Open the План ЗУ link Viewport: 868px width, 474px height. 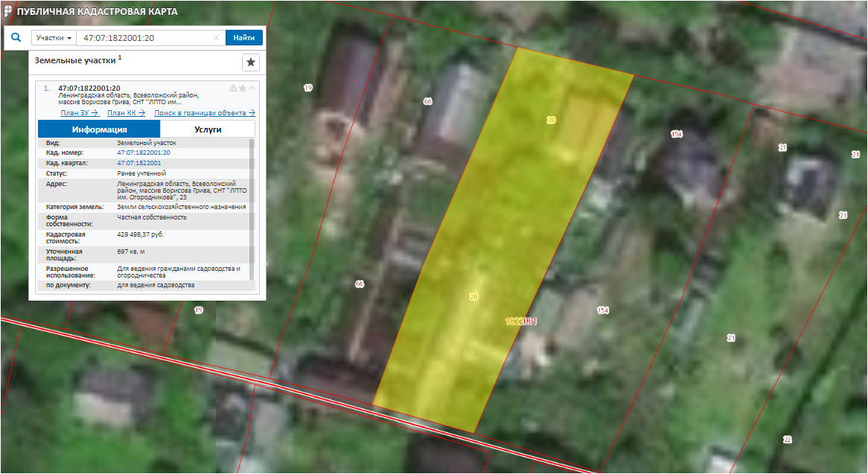pos(80,113)
